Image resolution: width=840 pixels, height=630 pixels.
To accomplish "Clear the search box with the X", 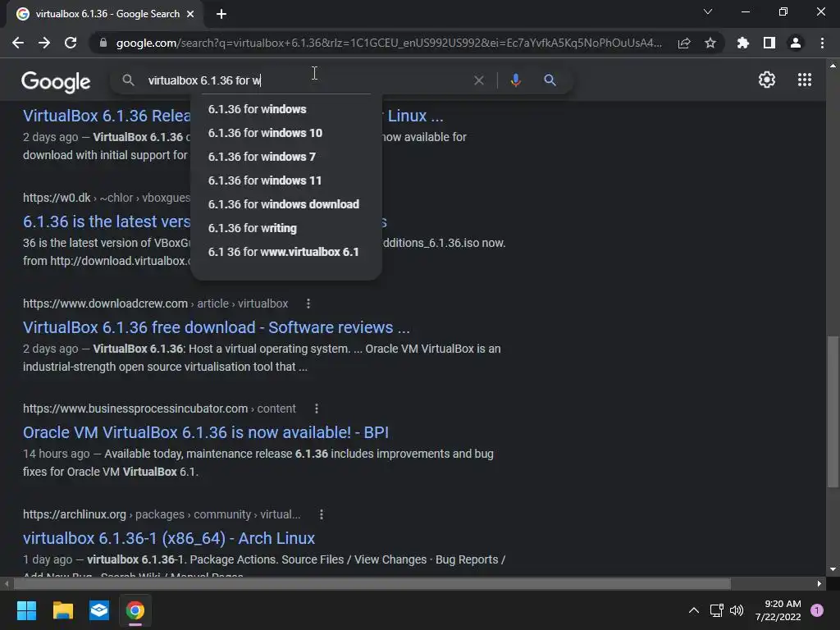I will coord(479,80).
